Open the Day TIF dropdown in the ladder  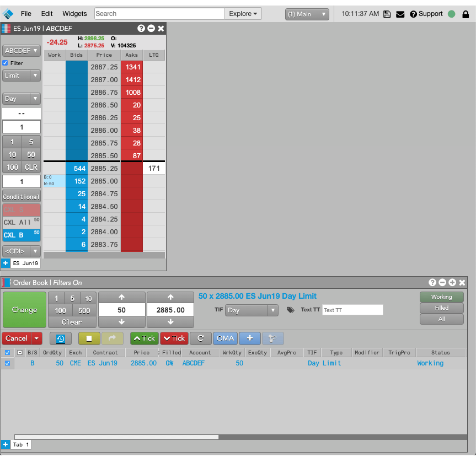pyautogui.click(x=35, y=99)
